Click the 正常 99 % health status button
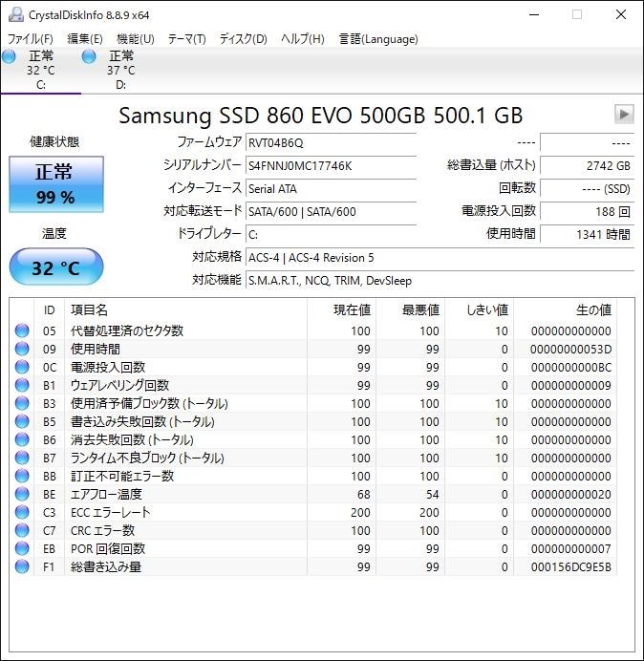The width and height of the screenshot is (644, 661). click(56, 184)
